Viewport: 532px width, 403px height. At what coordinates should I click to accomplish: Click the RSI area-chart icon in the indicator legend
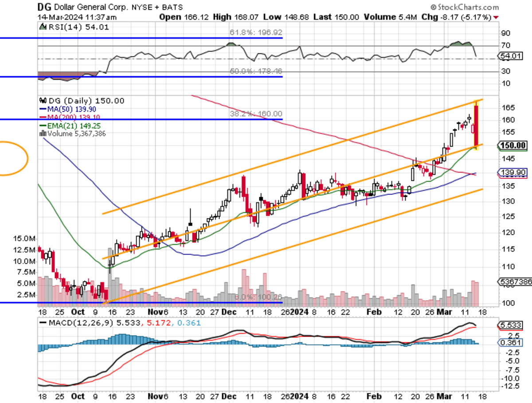pos(42,27)
